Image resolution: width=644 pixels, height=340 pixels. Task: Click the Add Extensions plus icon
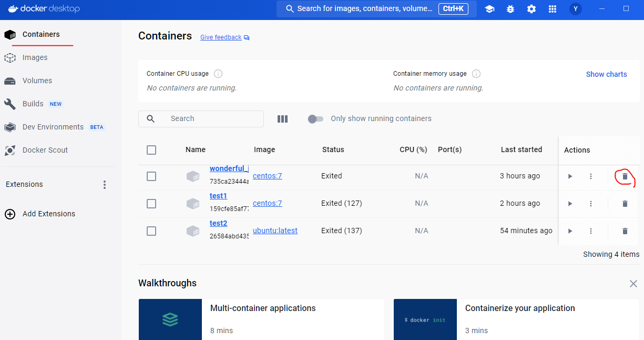(x=9, y=214)
